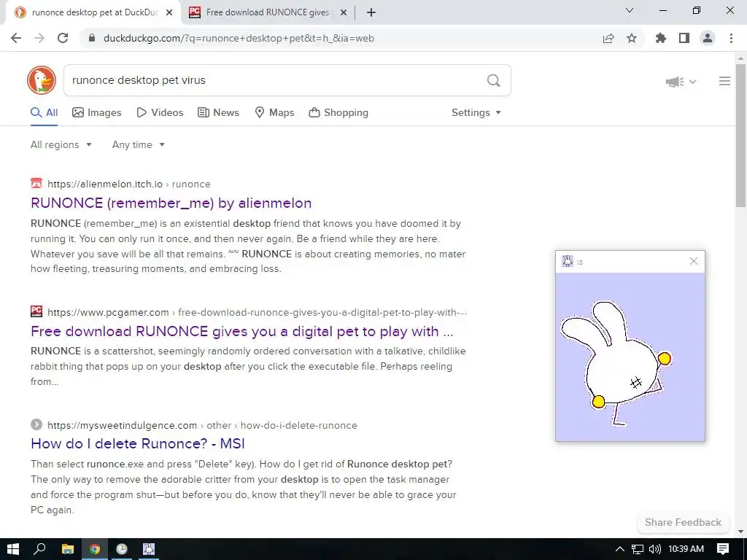
Task: Click the clock app taskbar icon
Action: pyautogui.click(x=122, y=549)
